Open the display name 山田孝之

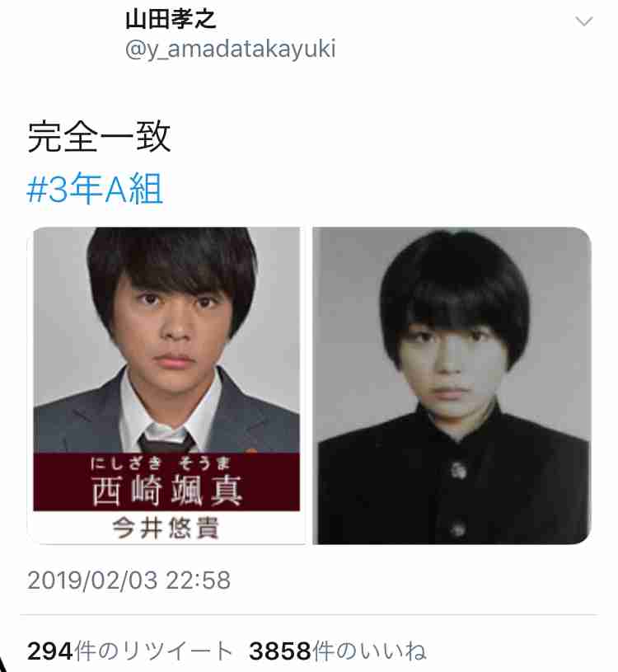click(x=171, y=19)
